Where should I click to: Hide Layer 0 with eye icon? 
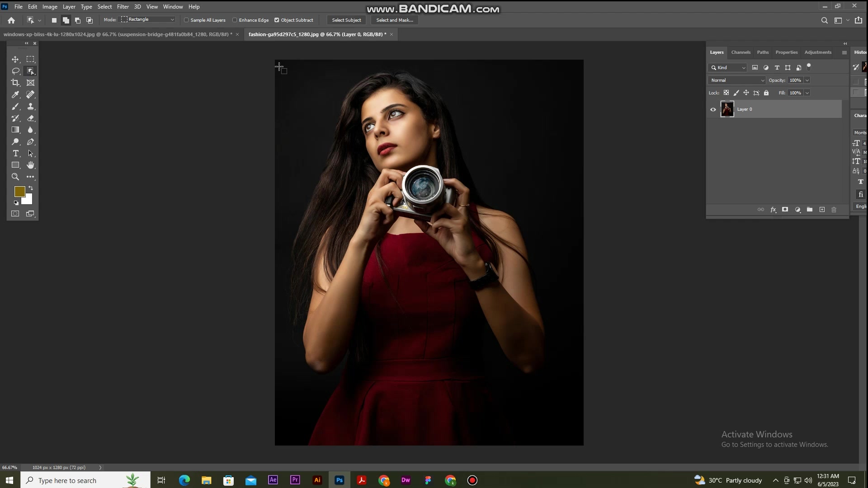[x=713, y=109]
